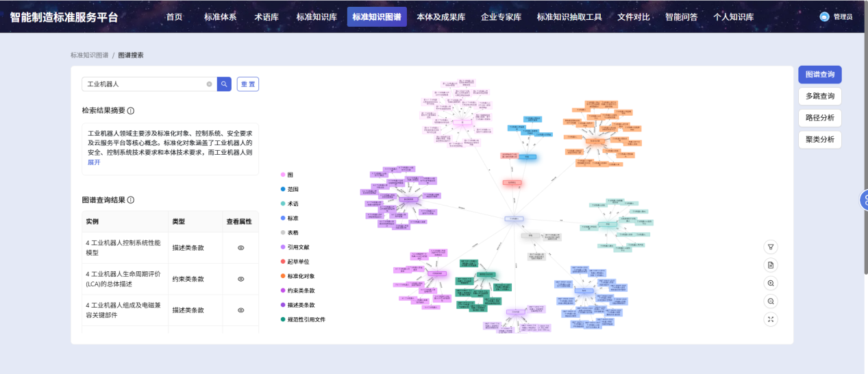Open the graph filter funnel icon
The height and width of the screenshot is (374, 868).
(771, 247)
